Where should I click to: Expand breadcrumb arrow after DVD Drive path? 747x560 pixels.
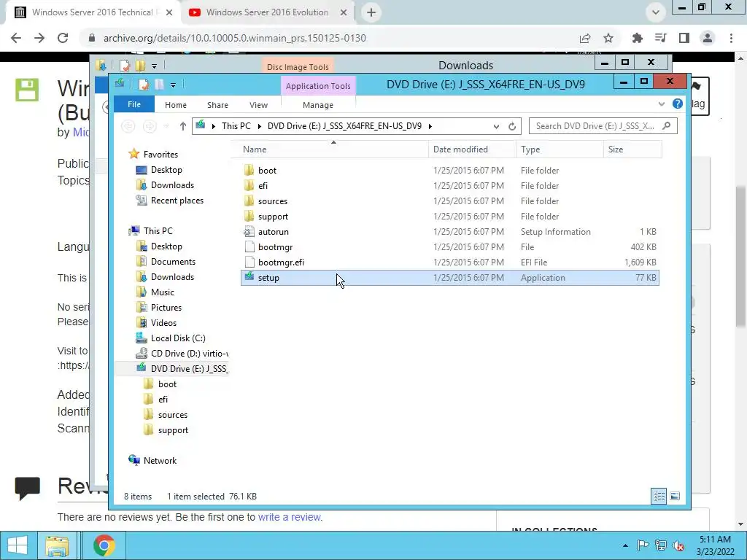pyautogui.click(x=430, y=126)
